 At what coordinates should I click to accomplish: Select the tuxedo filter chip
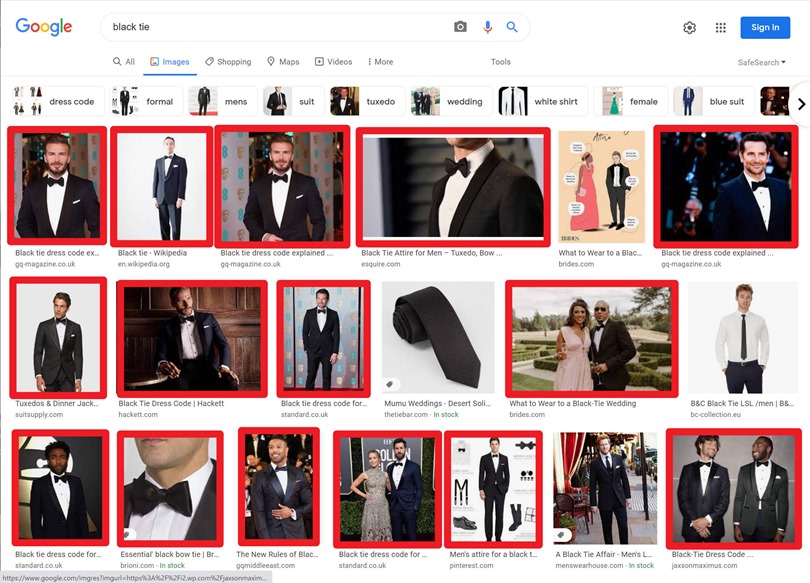pyautogui.click(x=364, y=102)
